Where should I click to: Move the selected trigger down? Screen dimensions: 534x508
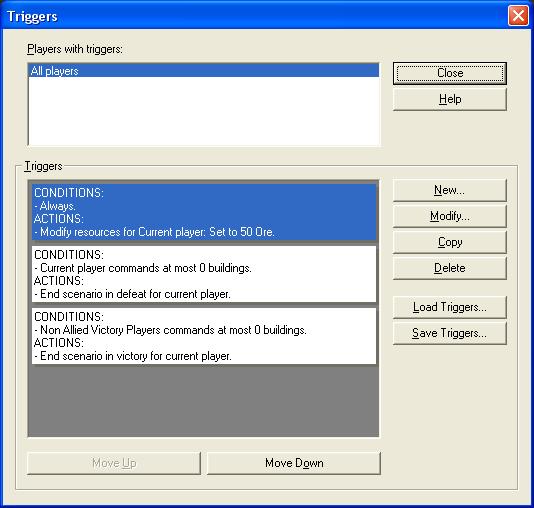[x=294, y=463]
